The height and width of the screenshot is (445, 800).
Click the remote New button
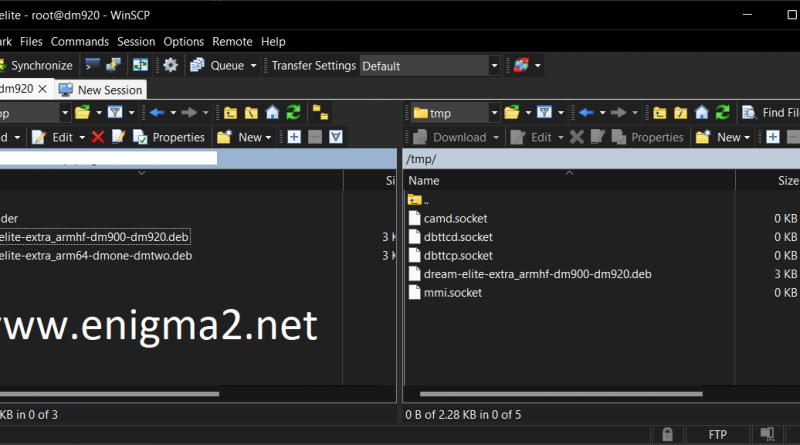coord(723,137)
